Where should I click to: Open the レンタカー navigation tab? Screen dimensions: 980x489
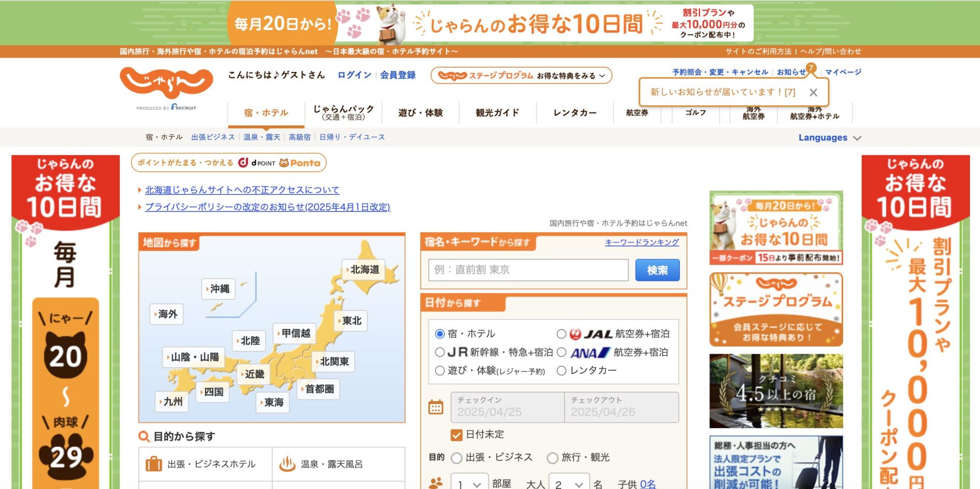[x=575, y=113]
